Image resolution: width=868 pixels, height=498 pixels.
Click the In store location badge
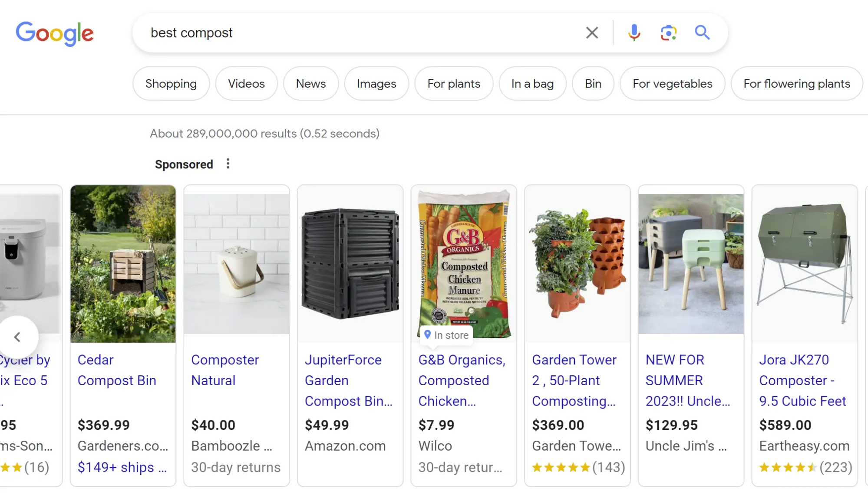click(x=447, y=335)
